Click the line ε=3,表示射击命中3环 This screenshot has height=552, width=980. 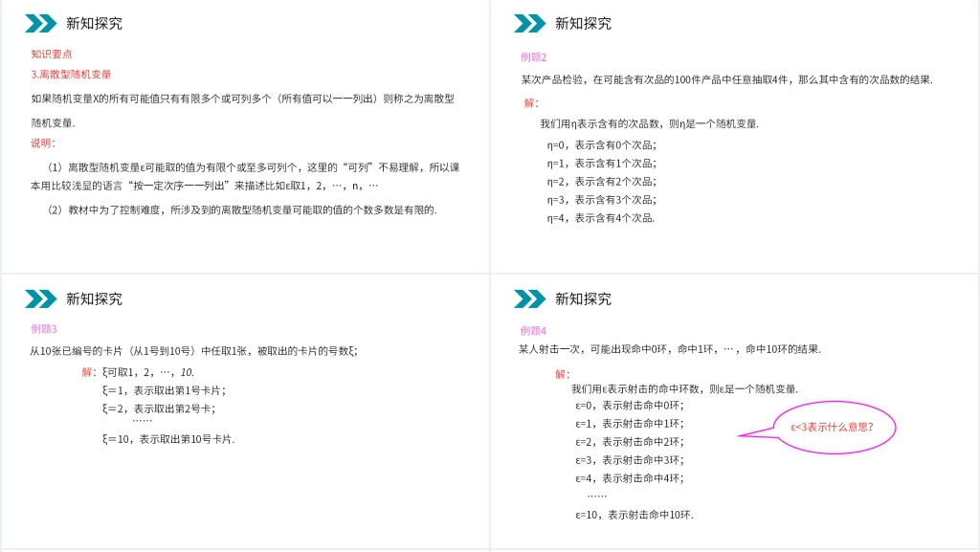[630, 460]
